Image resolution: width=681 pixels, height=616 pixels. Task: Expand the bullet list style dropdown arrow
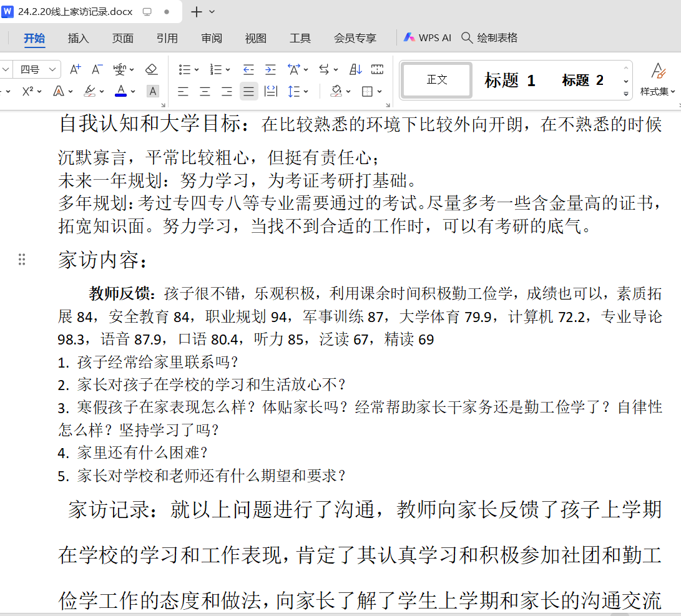tap(197, 69)
